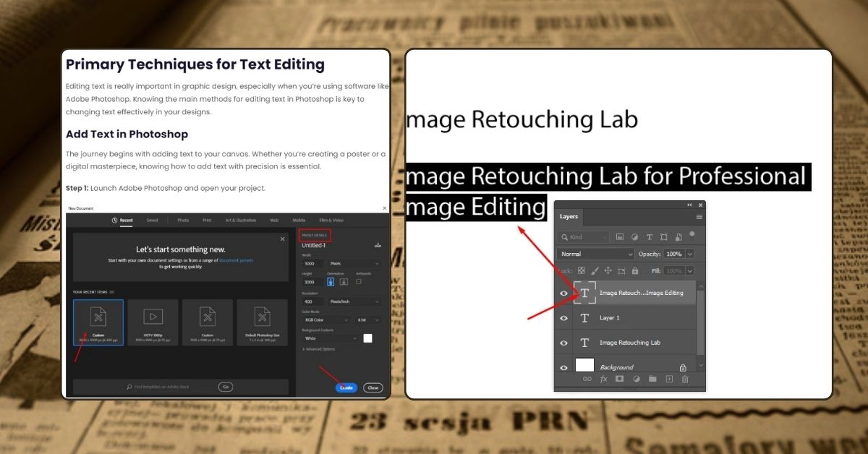Add a layer mask from the Layers panel
Viewport: 868px width, 454px height.
(618, 379)
